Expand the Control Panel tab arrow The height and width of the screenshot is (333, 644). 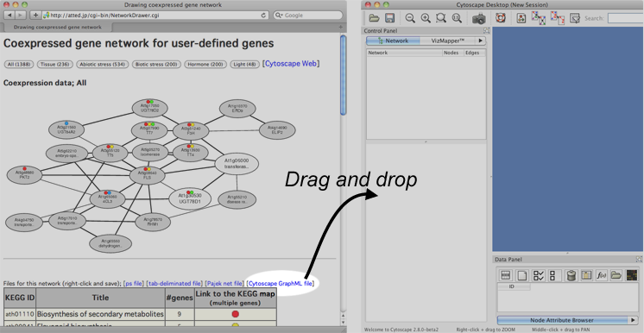click(x=481, y=41)
